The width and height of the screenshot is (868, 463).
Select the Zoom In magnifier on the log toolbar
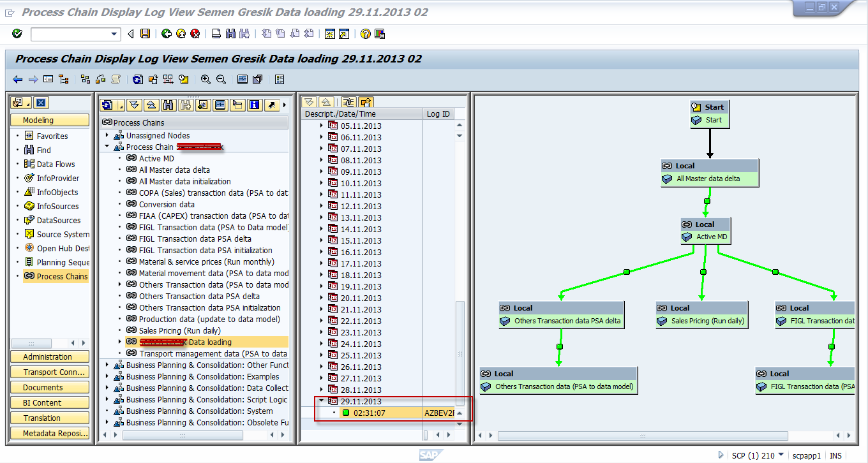pos(205,79)
